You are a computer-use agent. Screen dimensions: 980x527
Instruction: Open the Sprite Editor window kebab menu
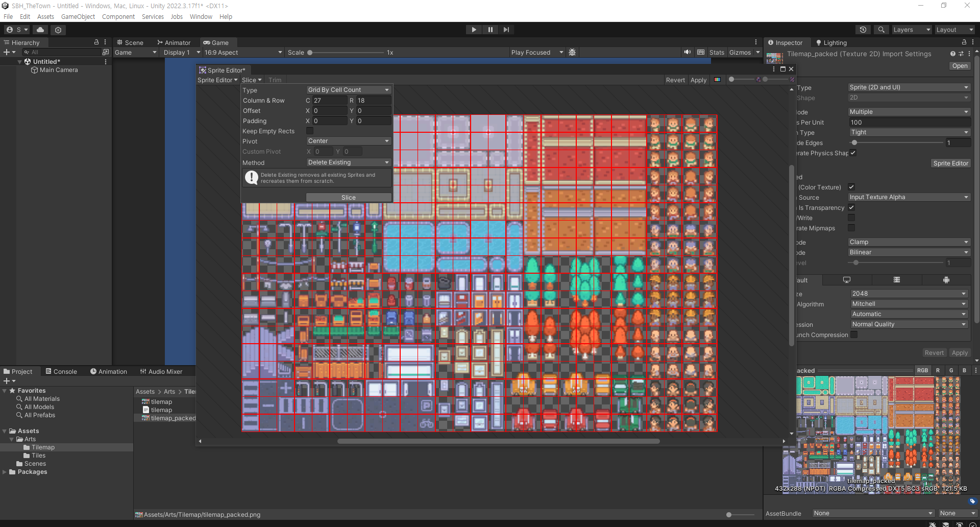(774, 69)
